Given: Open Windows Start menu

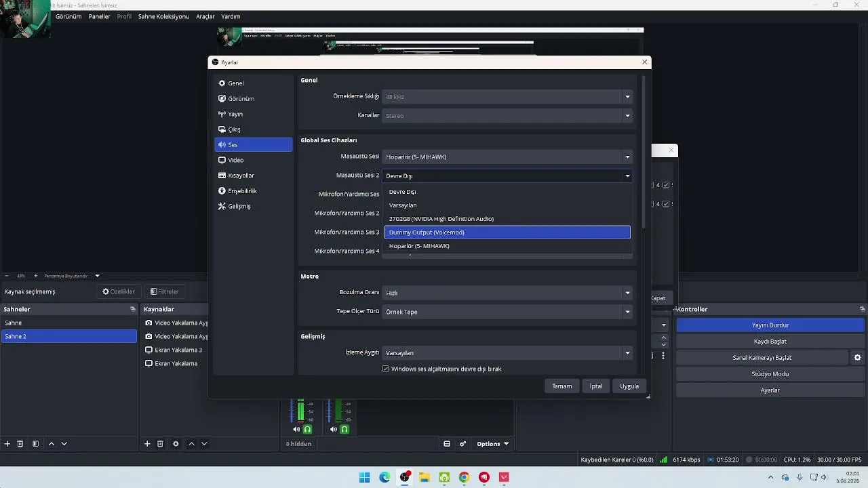Looking at the screenshot, I should (365, 477).
